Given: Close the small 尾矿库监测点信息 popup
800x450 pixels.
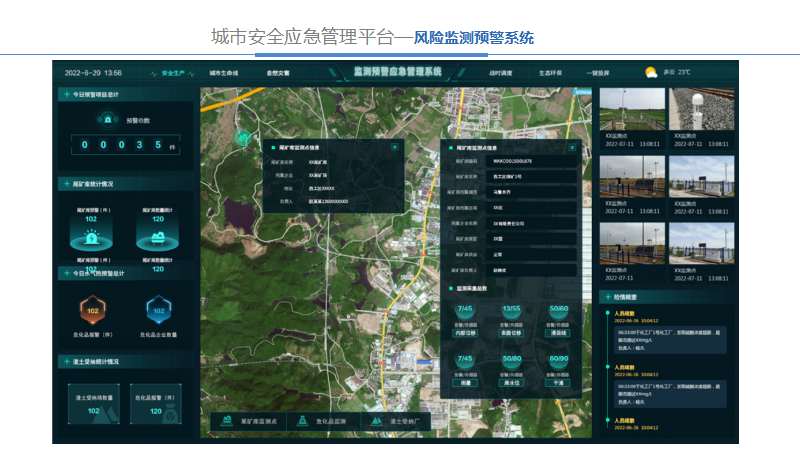Looking at the screenshot, I should 395,147.
